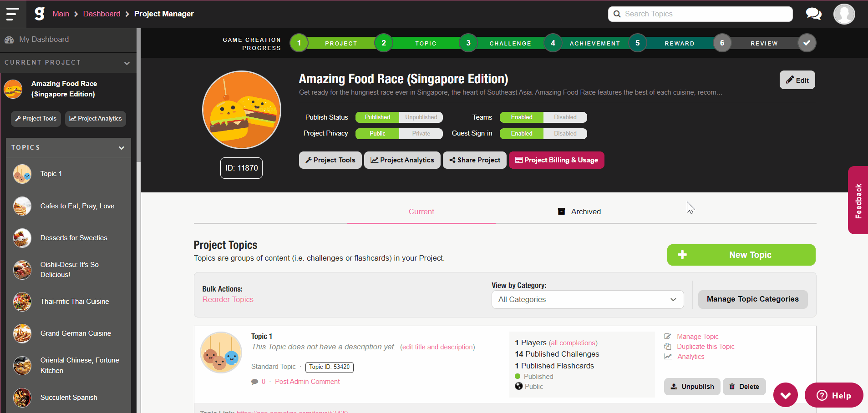Set Teams to Disabled
Viewport: 868px width, 413px height.
(565, 117)
